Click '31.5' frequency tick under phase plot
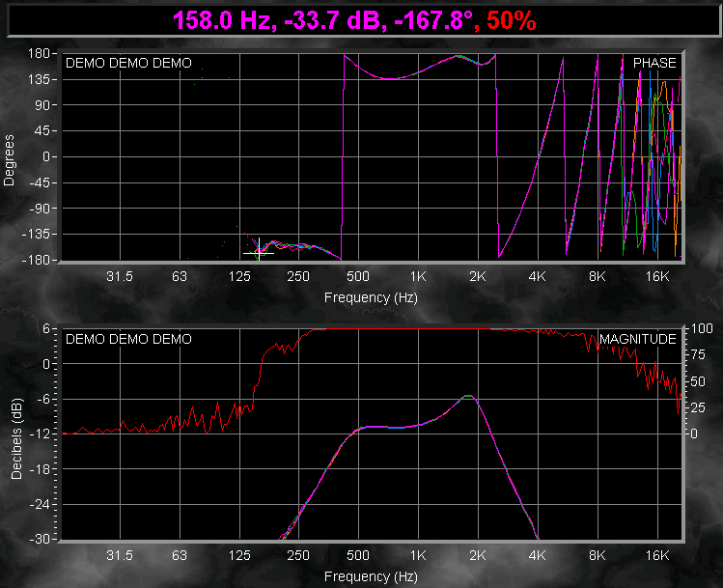Image resolution: width=723 pixels, height=588 pixels. tap(120, 276)
